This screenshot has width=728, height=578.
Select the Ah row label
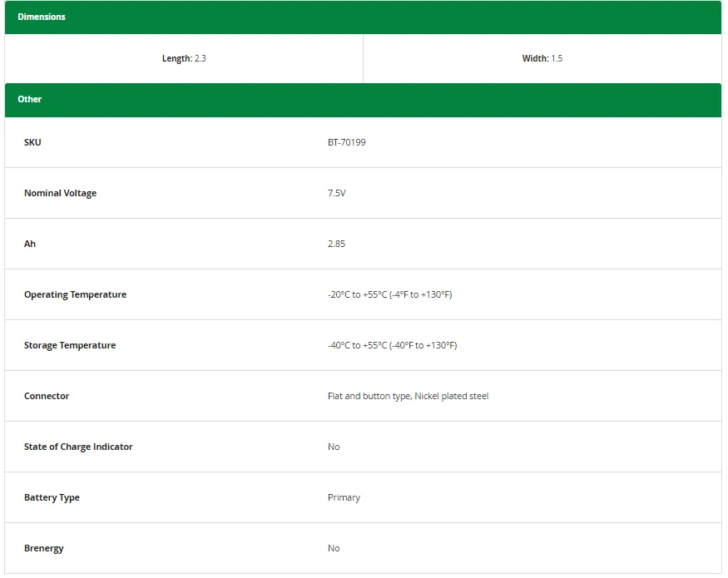(30, 244)
